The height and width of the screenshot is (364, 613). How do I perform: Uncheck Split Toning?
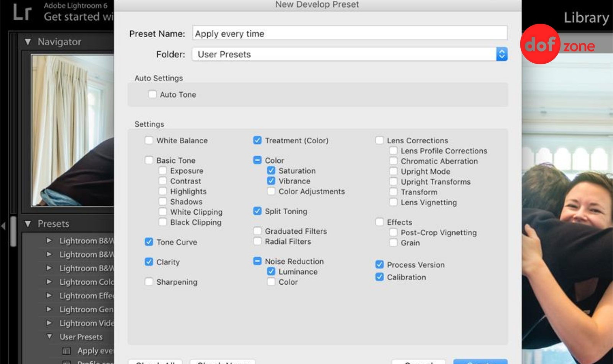[x=257, y=211]
